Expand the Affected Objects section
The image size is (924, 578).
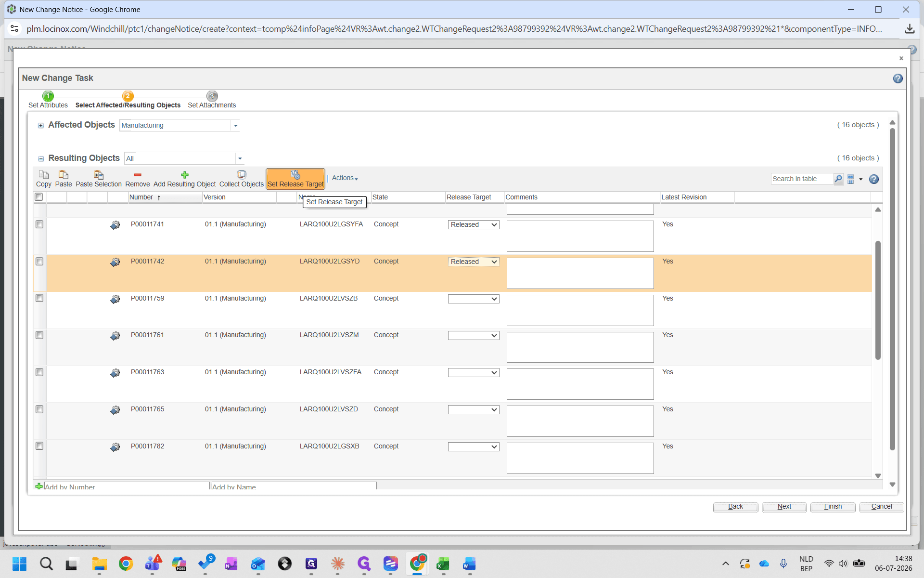41,126
